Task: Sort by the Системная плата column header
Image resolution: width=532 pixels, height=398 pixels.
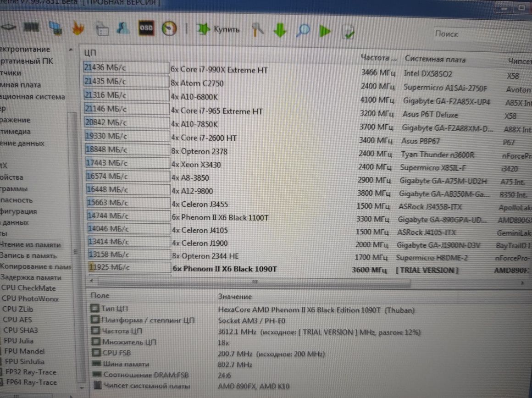Action: pyautogui.click(x=435, y=59)
